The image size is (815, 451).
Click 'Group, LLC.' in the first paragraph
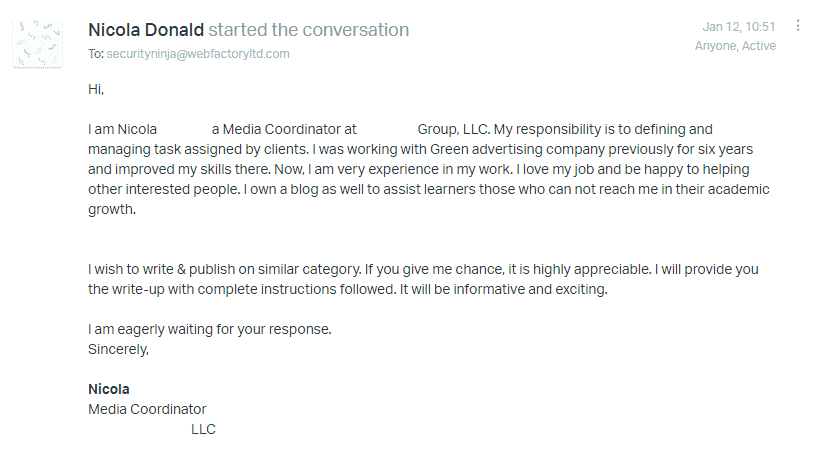454,129
